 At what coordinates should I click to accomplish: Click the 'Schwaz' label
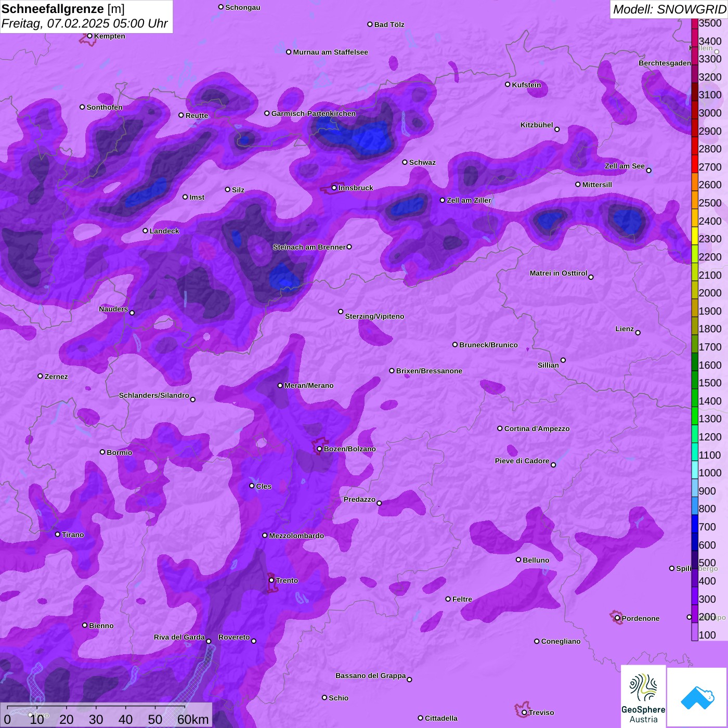click(422, 162)
